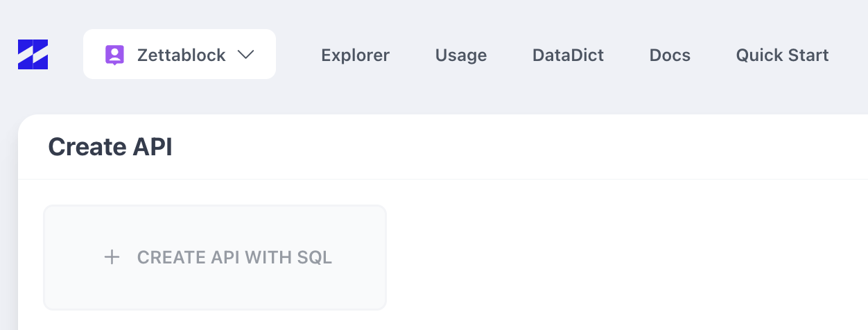Open the Explorer menu item
This screenshot has width=868, height=330.
(x=355, y=55)
